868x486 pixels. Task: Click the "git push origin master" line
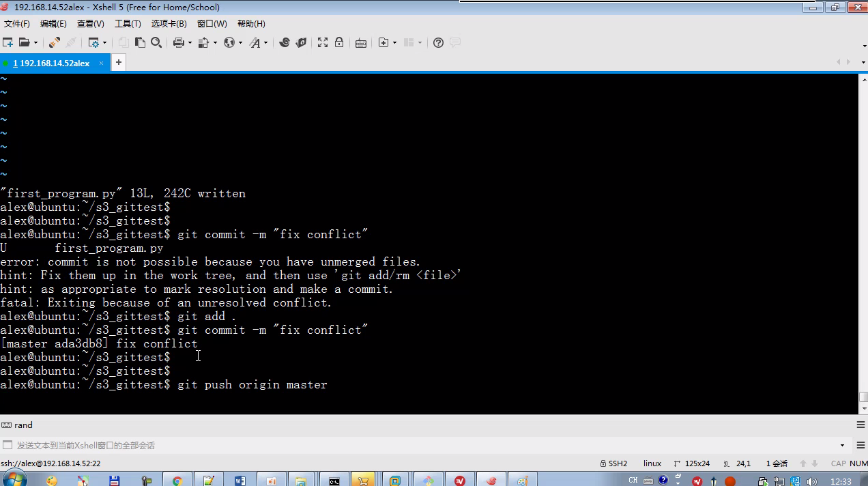pos(252,384)
